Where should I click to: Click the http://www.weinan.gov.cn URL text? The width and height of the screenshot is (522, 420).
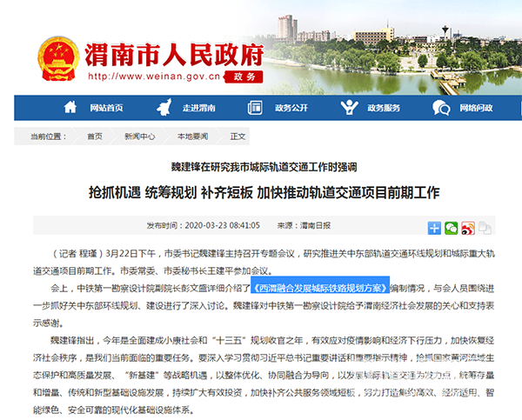[x=154, y=77]
